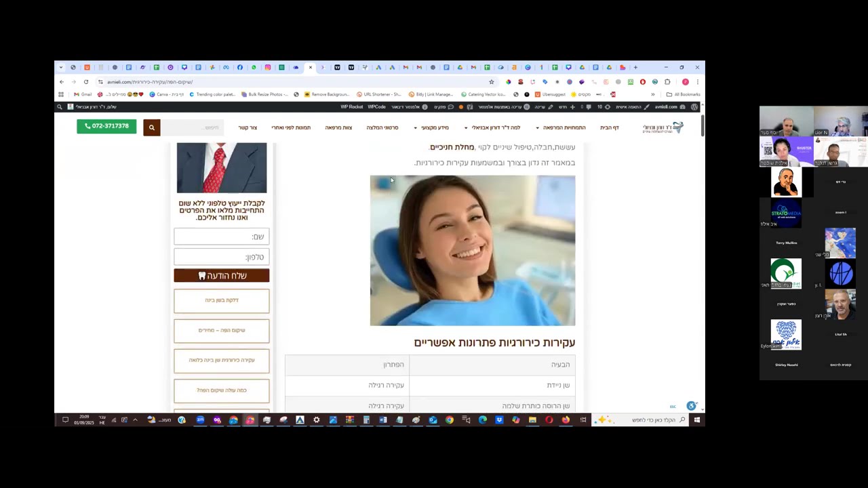This screenshot has width=868, height=488.
Task: Click the accessibility widget icon
Action: point(691,406)
